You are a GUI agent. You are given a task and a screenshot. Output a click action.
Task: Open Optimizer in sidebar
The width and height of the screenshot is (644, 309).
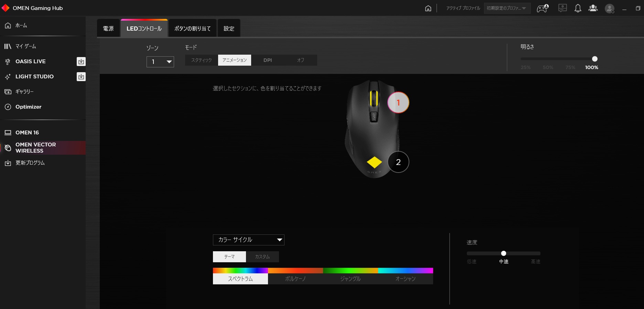(x=43, y=107)
